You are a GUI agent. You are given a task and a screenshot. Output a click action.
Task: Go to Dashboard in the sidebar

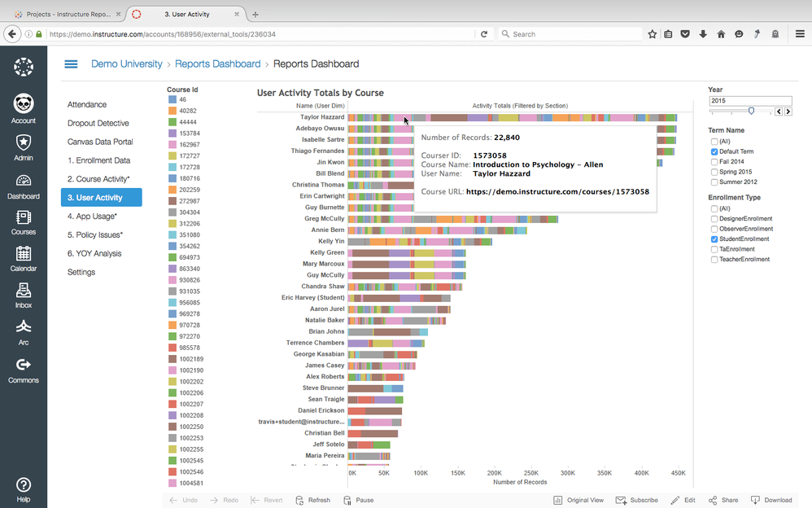tap(24, 187)
